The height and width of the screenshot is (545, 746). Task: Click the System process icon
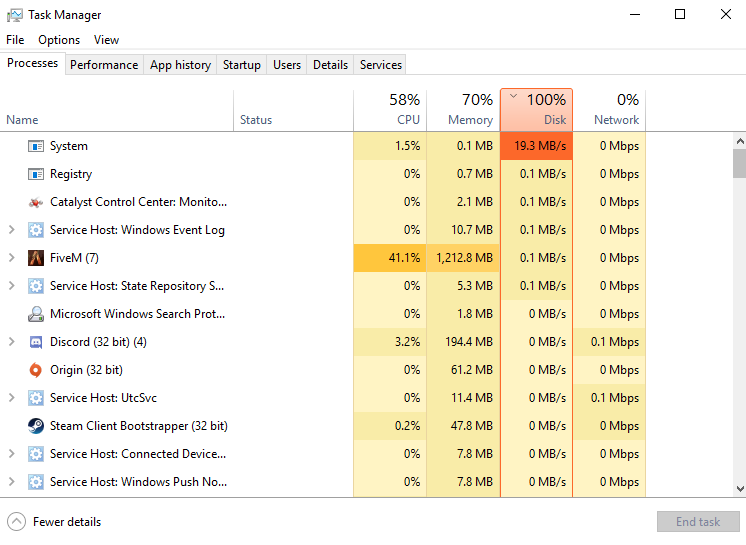pyautogui.click(x=36, y=146)
